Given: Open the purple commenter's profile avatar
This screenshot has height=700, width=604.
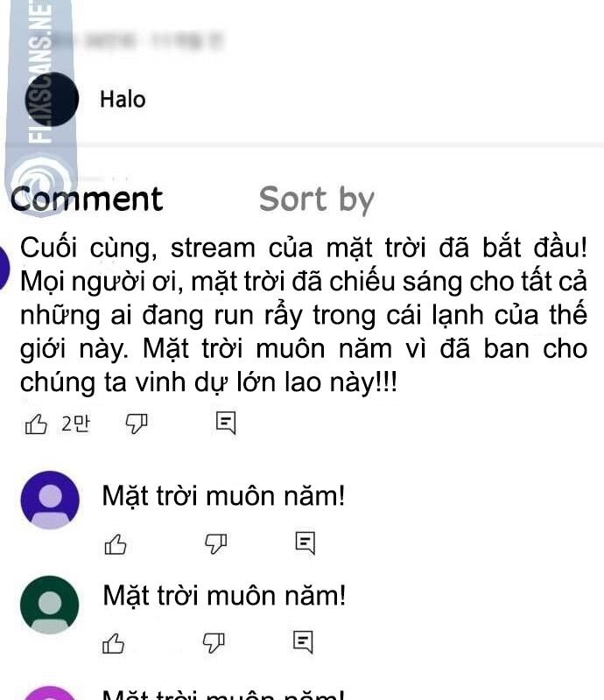Looking at the screenshot, I should coord(50,500).
